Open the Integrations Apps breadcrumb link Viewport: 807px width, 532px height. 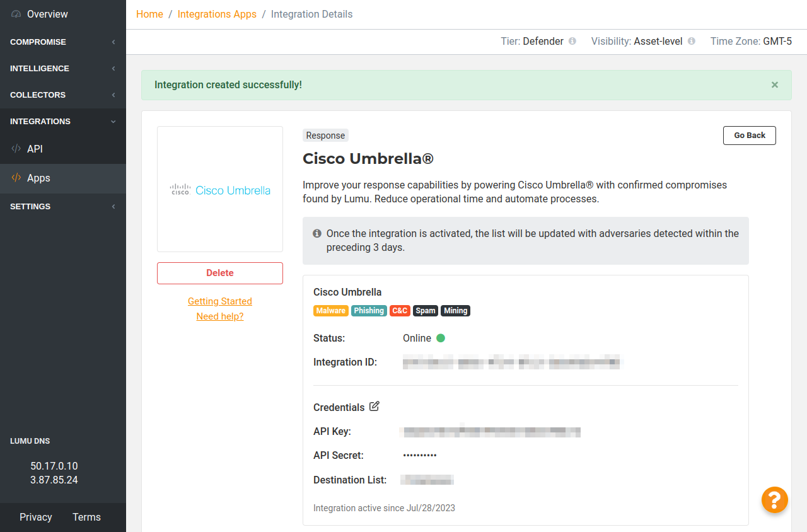217,14
